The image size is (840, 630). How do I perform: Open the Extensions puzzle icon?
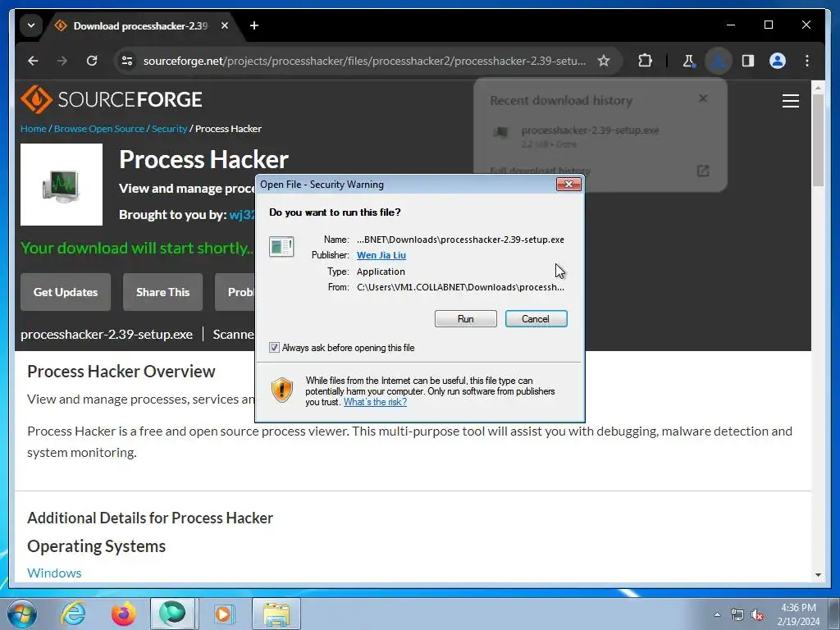tap(645, 61)
